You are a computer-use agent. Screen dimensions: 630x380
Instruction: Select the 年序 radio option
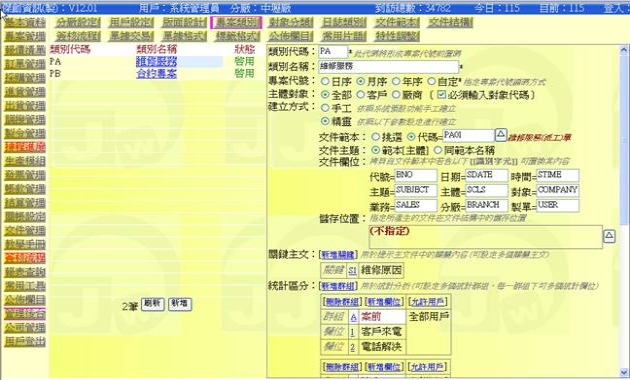click(396, 82)
